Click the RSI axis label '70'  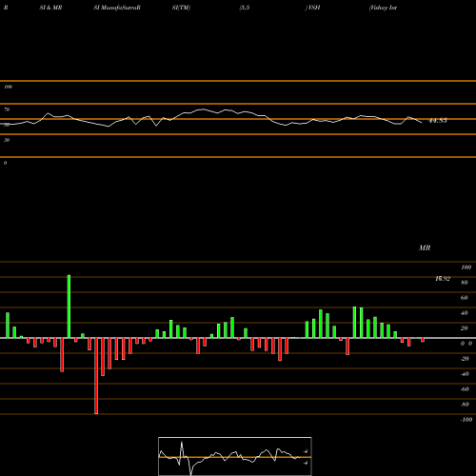[7, 109]
